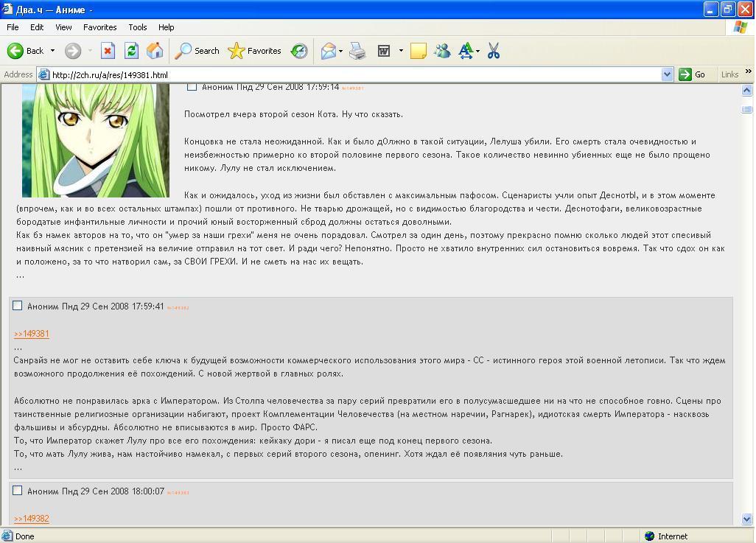Screen dimensions: 756x543
Task: Click the Internet zone globe icon
Action: tap(649, 536)
